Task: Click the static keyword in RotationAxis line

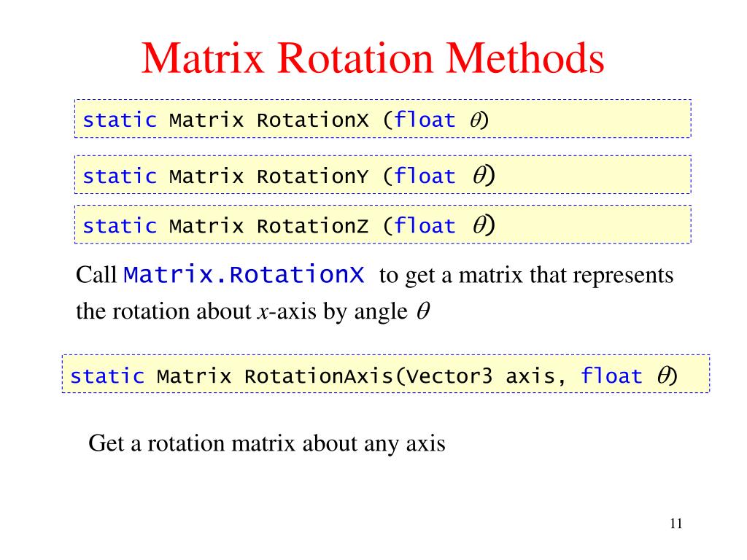Action: (107, 376)
